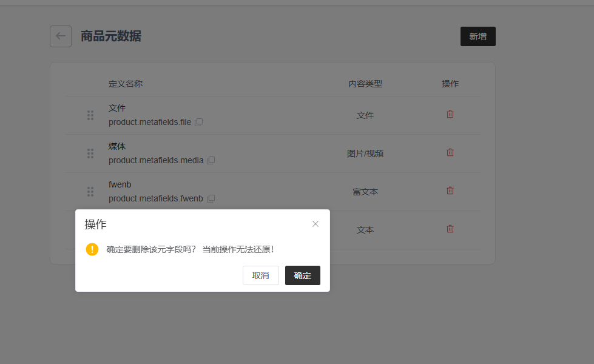Copy the product.metafields.file key
Screen dimensions: 594x364
[x=199, y=122]
